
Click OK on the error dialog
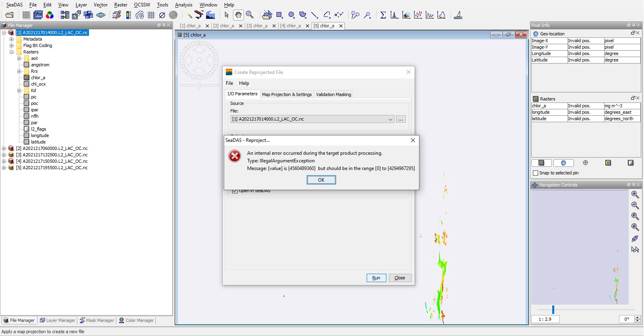pyautogui.click(x=321, y=180)
